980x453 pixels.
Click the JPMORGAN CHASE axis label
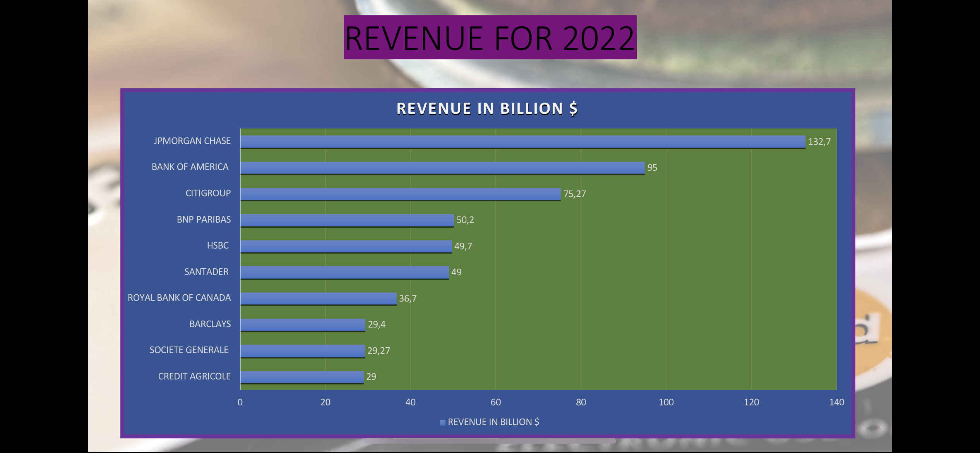coord(192,141)
